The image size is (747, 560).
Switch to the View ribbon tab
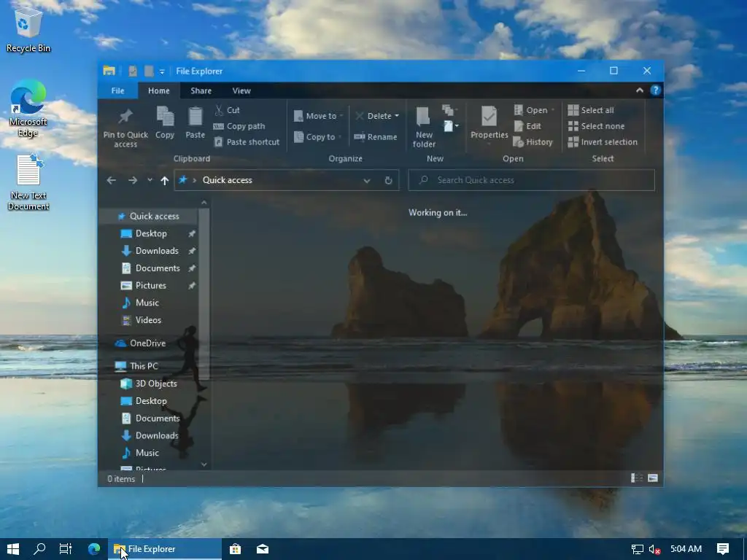(241, 90)
